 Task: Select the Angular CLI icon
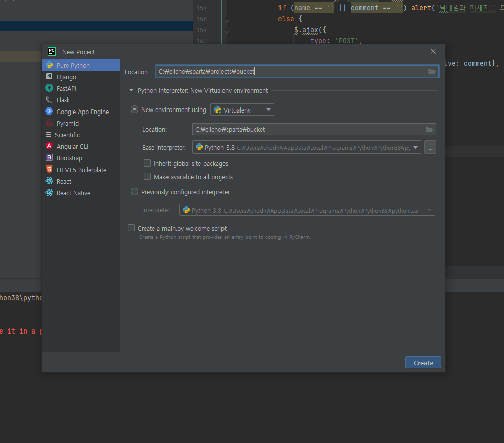click(49, 146)
